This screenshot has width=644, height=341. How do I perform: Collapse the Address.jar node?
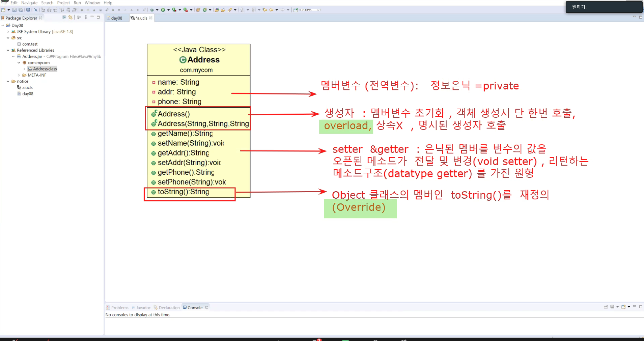coord(13,56)
